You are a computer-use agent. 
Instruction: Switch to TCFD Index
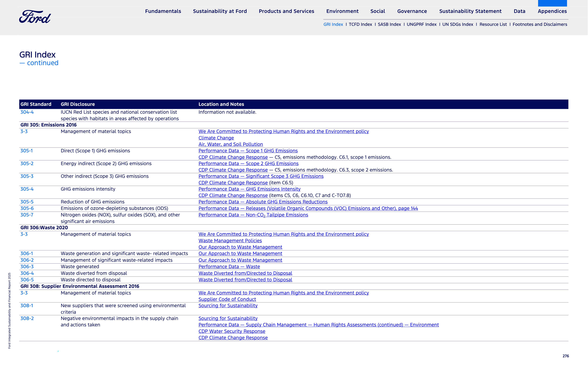pos(360,24)
